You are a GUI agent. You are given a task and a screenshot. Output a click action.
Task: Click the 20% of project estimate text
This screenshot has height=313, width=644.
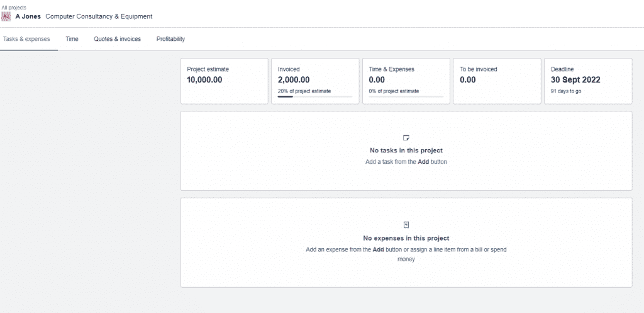click(x=304, y=91)
